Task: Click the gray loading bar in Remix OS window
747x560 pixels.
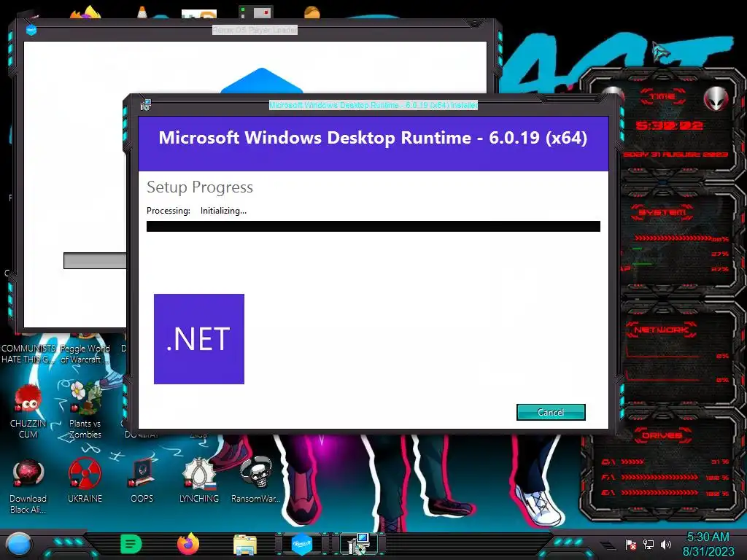Action: (x=96, y=261)
